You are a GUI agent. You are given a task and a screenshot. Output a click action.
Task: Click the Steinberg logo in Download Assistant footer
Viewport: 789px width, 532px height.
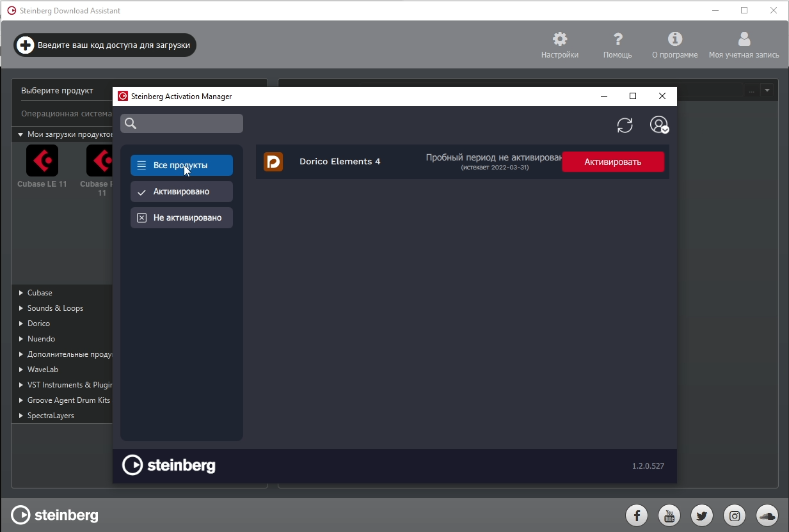[x=55, y=515]
